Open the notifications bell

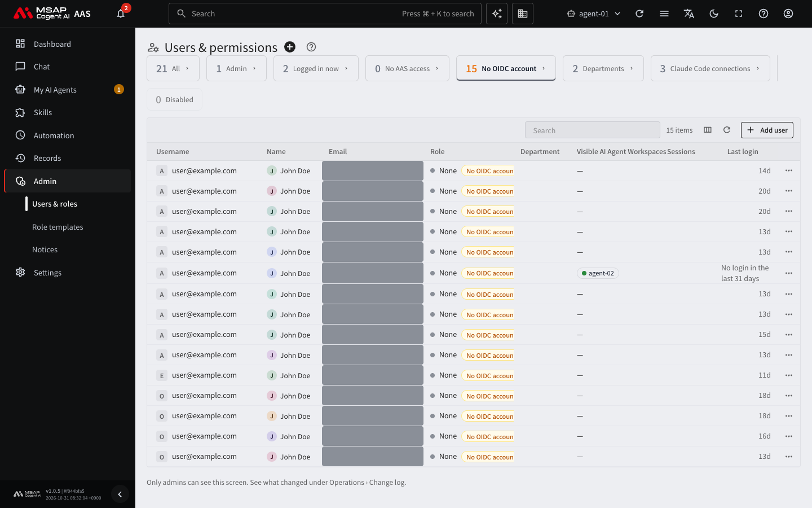[121, 14]
